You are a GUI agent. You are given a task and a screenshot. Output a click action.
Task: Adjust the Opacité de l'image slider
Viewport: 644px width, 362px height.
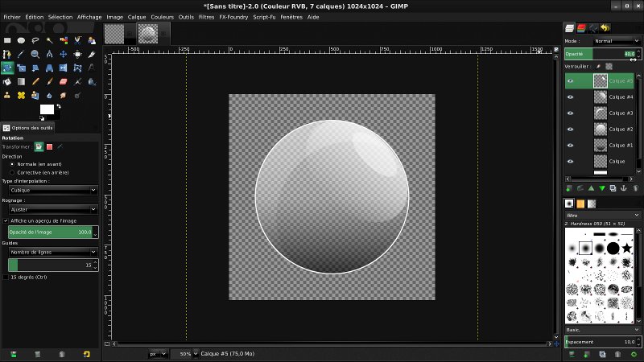click(53, 232)
